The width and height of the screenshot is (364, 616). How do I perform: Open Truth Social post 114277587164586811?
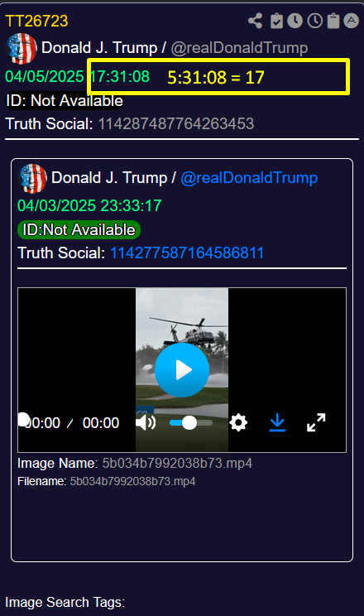point(187,253)
